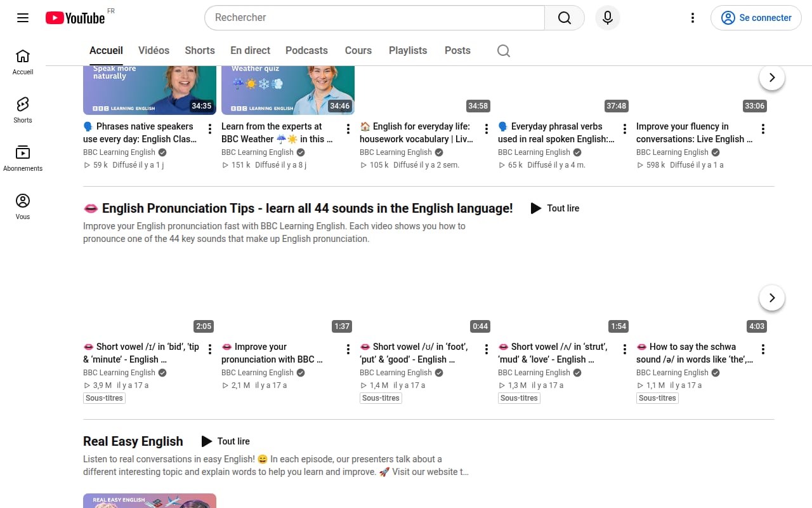Open the Real Easy English playlist title
The width and height of the screenshot is (812, 508).
tap(133, 441)
